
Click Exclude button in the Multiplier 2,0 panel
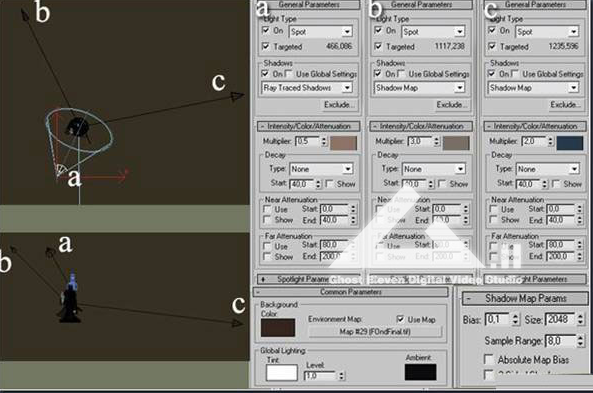[566, 105]
